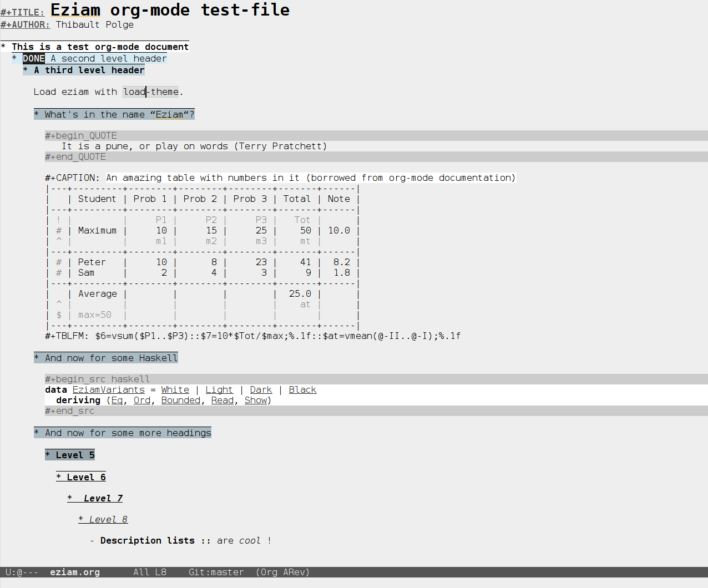The width and height of the screenshot is (708, 588).
Task: Click the Black constructor
Action: pos(303,390)
